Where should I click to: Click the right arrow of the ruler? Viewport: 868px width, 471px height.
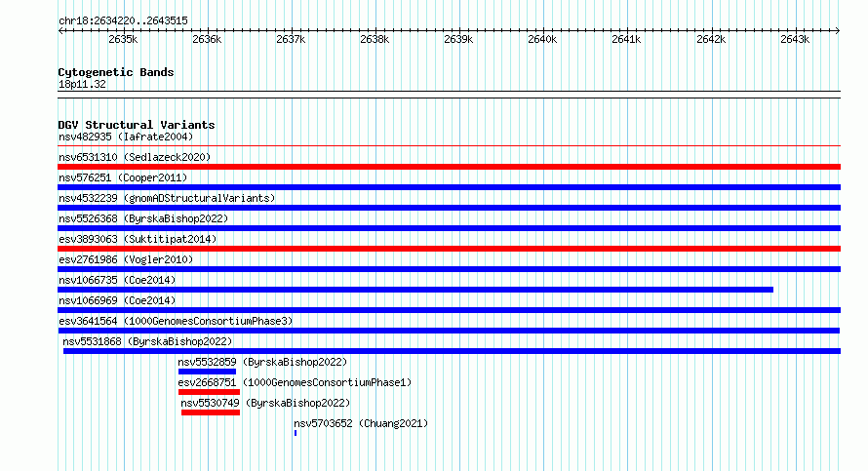838,30
